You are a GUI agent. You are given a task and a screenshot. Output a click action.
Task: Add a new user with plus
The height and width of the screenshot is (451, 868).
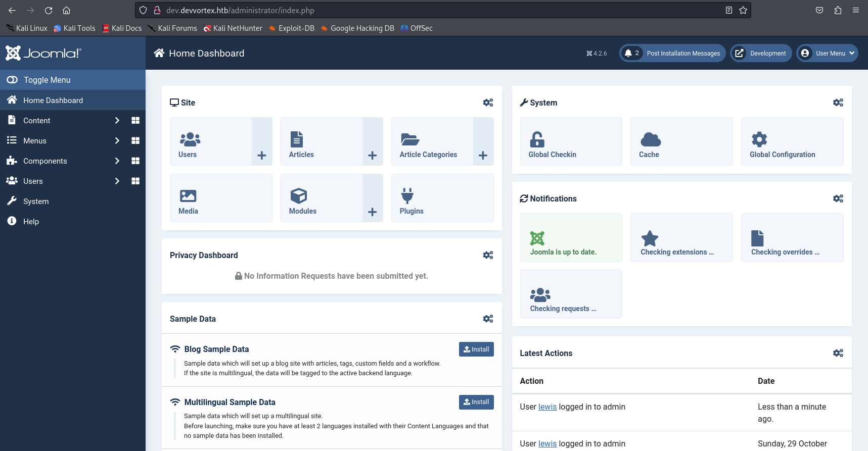(x=262, y=141)
